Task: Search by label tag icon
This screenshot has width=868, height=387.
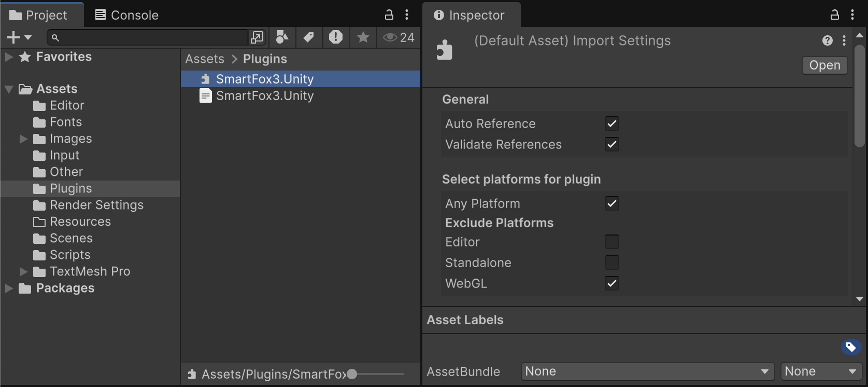Action: pyautogui.click(x=309, y=37)
